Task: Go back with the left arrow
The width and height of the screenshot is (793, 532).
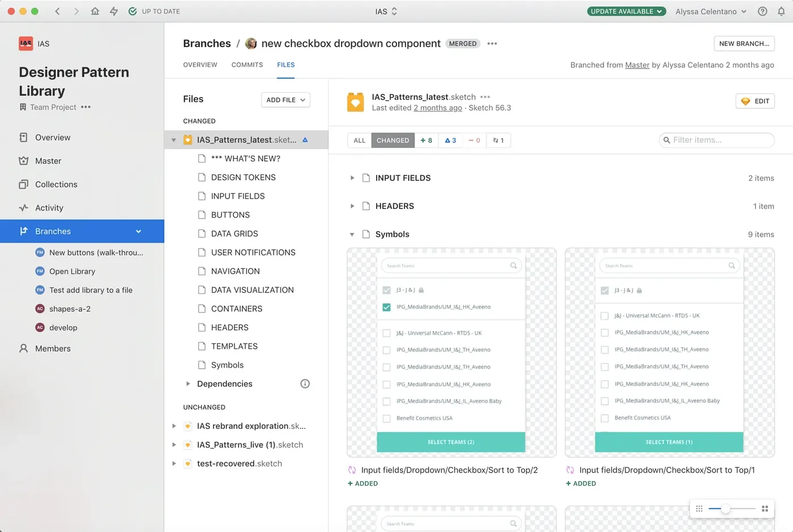Action: click(58, 11)
